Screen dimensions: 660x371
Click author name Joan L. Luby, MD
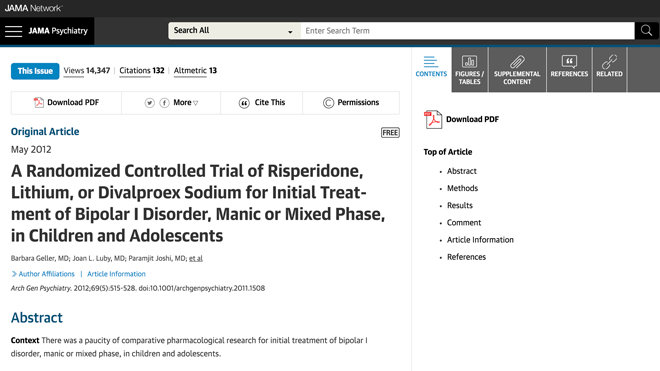pos(99,258)
